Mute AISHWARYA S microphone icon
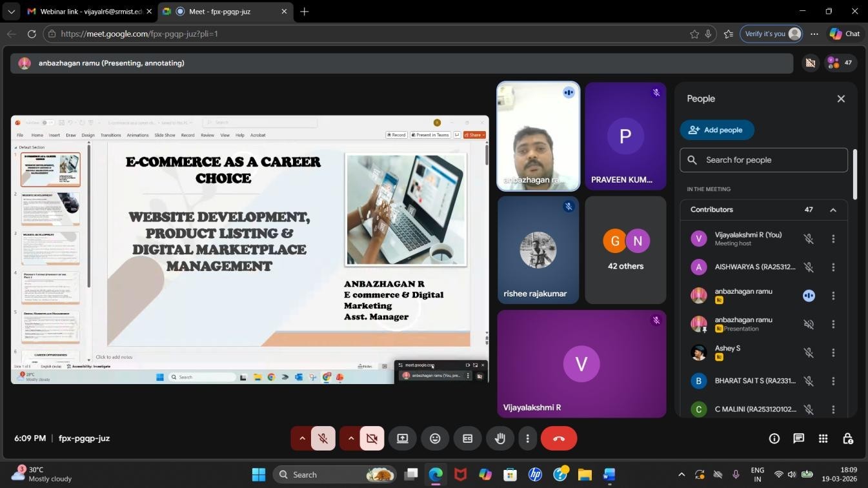Screen dimensions: 868x488 tap(809, 267)
